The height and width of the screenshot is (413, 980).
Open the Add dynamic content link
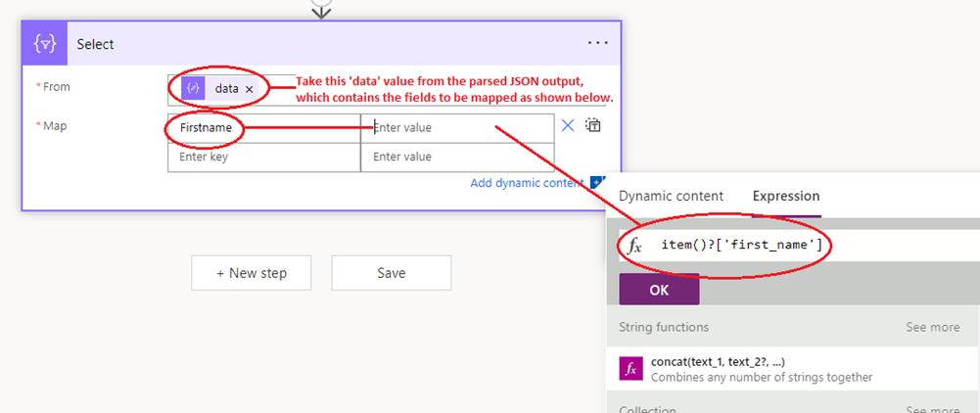527,183
